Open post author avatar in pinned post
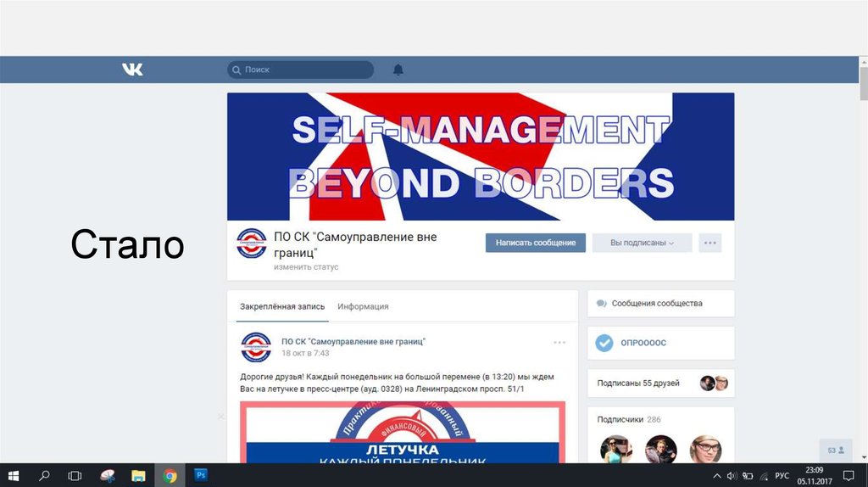Image resolution: width=868 pixels, height=487 pixels. tap(256, 347)
